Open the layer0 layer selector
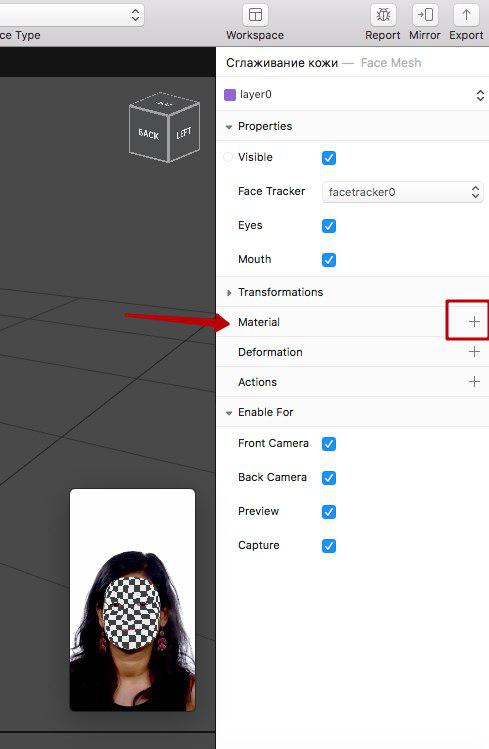Viewport: 489px width, 749px height. 352,95
